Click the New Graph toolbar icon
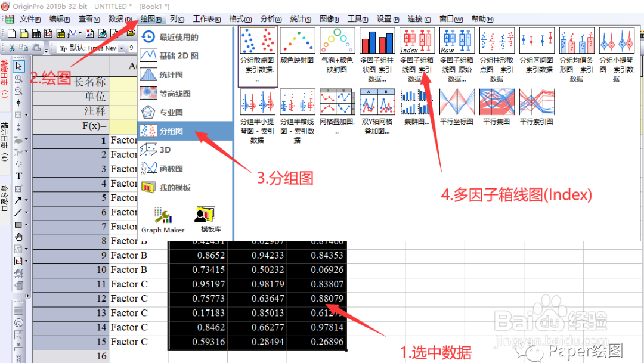Image resolution: width=644 pixels, height=363 pixels. 48,33
